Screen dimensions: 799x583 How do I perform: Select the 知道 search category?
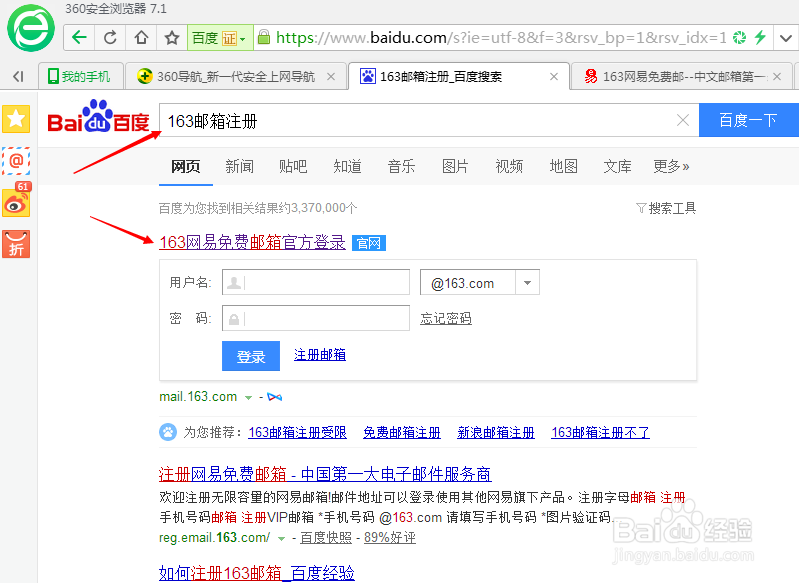[x=348, y=166]
